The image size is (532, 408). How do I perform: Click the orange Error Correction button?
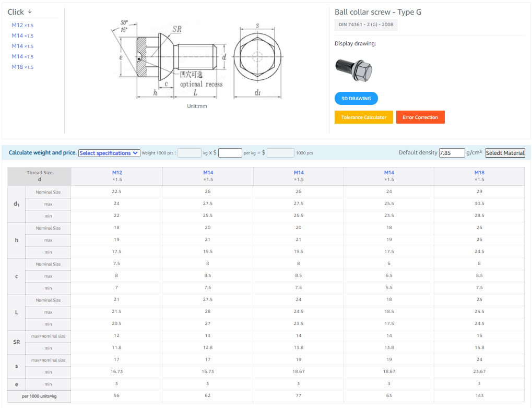coord(420,117)
